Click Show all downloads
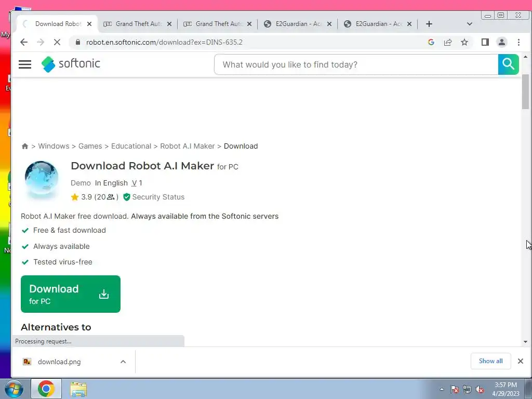Image resolution: width=532 pixels, height=399 pixels. click(490, 361)
